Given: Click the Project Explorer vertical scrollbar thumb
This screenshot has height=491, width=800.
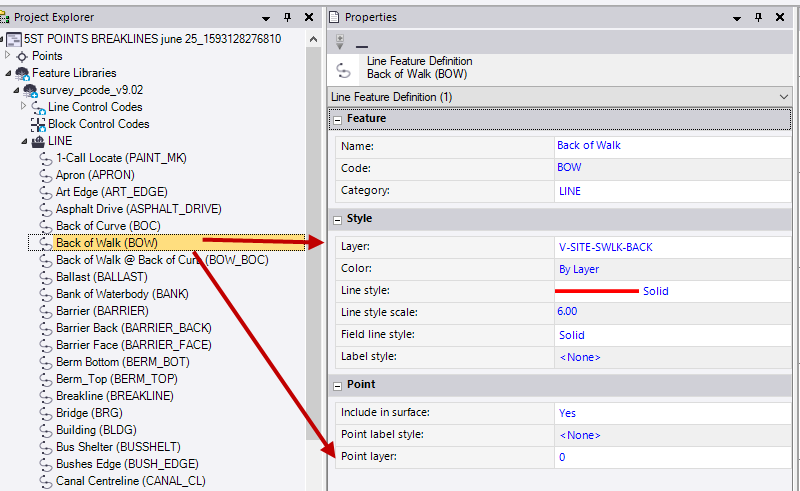Looking at the screenshot, I should click(313, 243).
